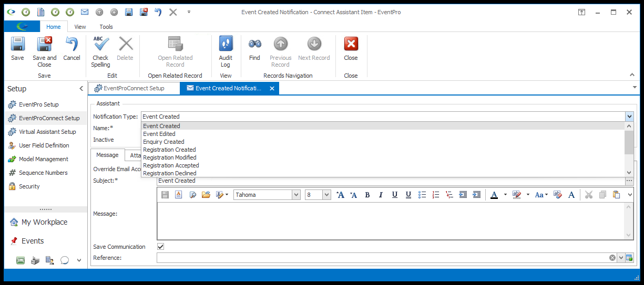Open the Audit Log

pos(226,52)
